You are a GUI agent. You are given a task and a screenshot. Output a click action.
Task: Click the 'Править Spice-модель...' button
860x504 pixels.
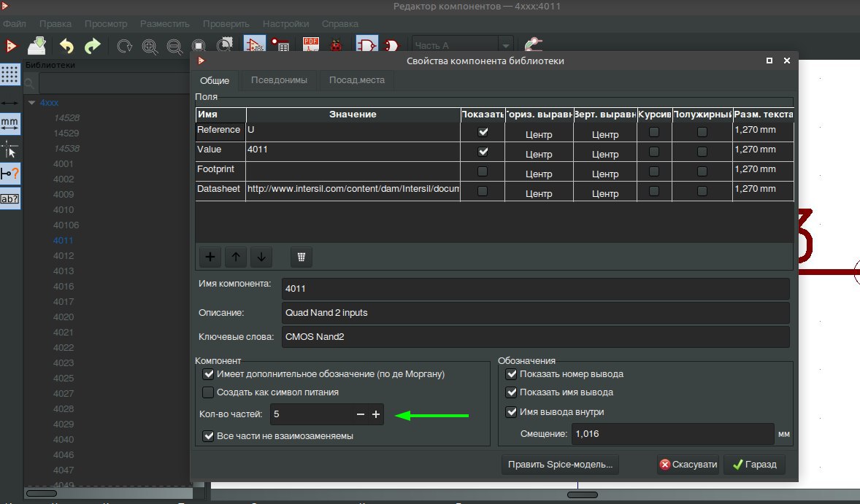561,465
